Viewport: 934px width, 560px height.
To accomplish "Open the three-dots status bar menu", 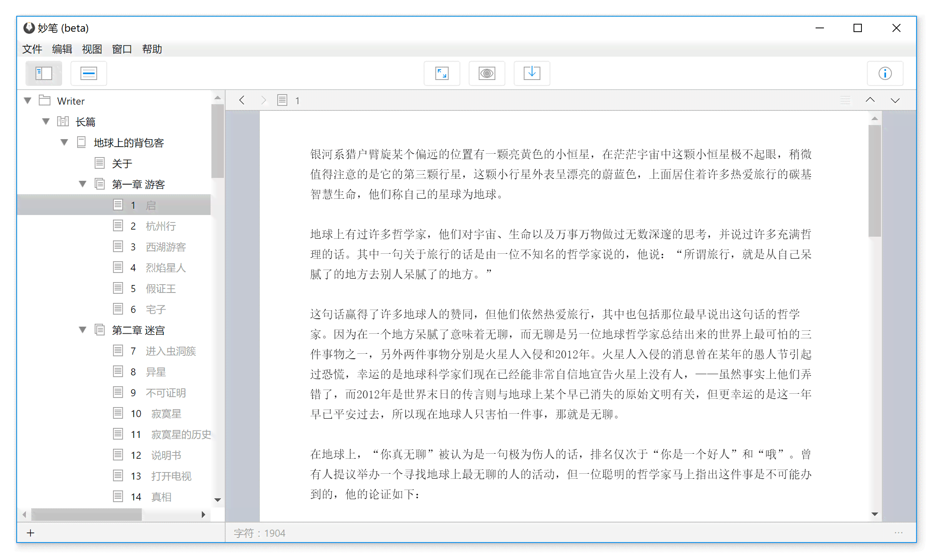I will 899,532.
